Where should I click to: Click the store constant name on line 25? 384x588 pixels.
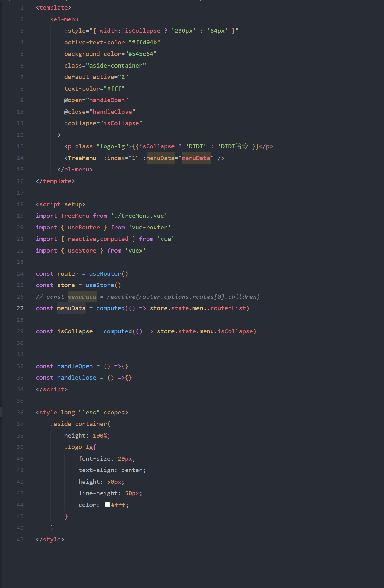66,285
